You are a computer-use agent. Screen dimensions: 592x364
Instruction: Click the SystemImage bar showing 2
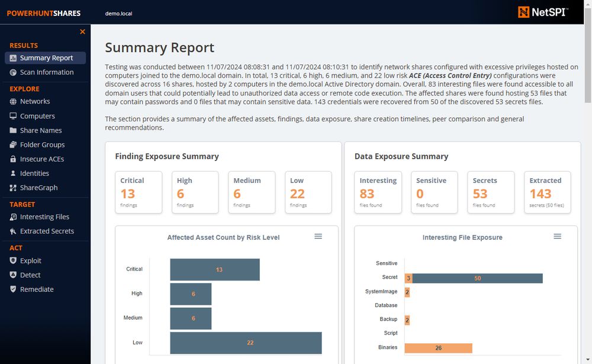[x=407, y=292]
